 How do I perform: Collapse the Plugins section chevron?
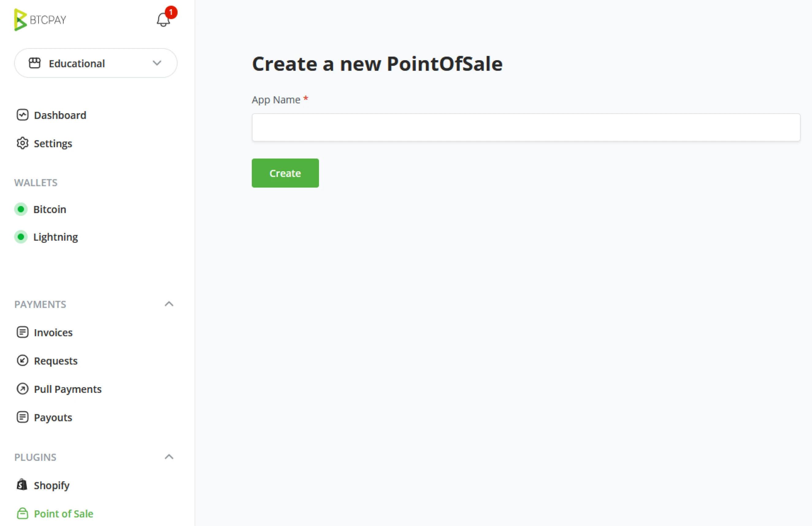169,457
